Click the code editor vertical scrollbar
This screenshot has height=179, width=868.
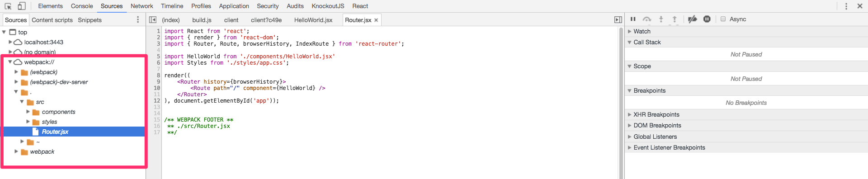pyautogui.click(x=621, y=103)
